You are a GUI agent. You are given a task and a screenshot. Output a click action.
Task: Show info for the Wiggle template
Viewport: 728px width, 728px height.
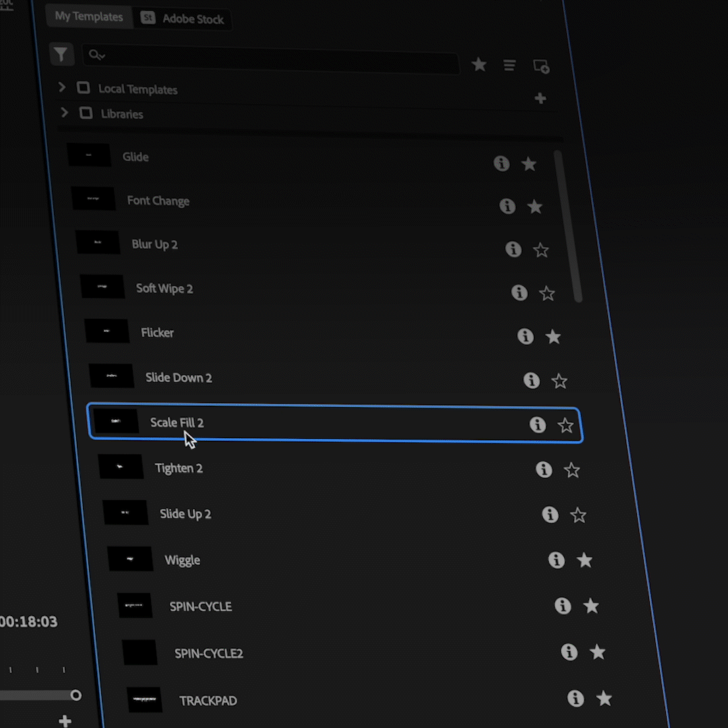tap(556, 559)
